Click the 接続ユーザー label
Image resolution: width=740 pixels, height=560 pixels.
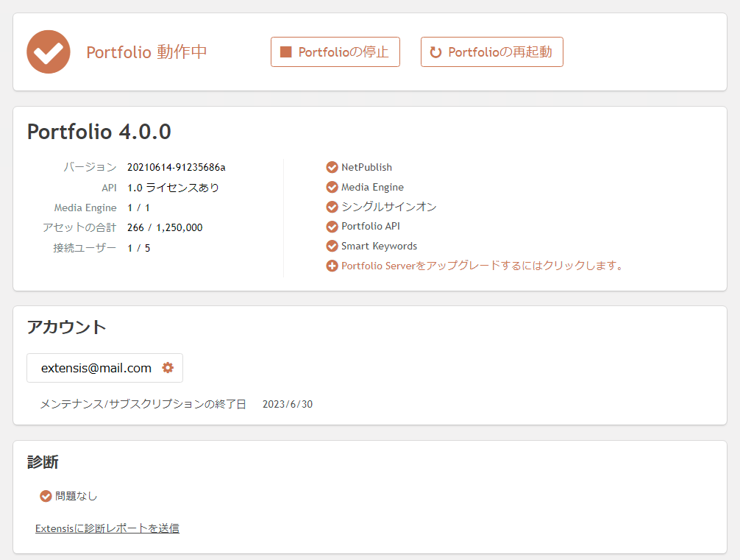85,248
